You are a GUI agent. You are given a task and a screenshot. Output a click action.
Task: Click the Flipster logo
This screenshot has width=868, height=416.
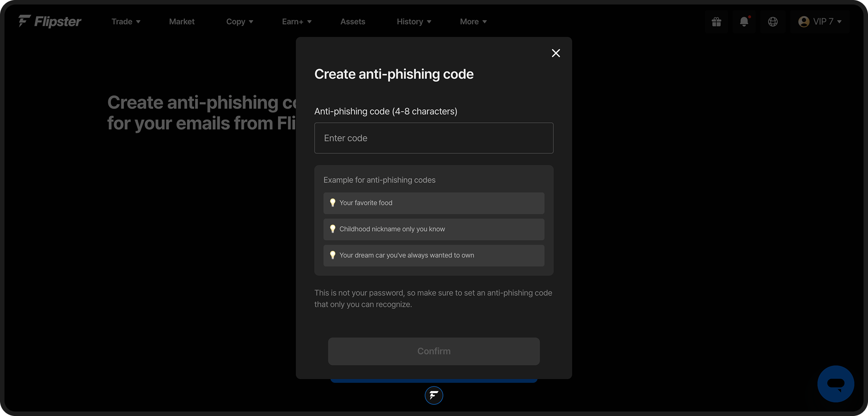click(50, 21)
